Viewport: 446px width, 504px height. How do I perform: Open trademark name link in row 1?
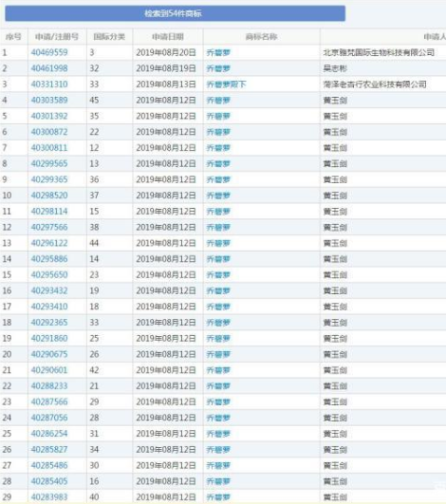(218, 52)
